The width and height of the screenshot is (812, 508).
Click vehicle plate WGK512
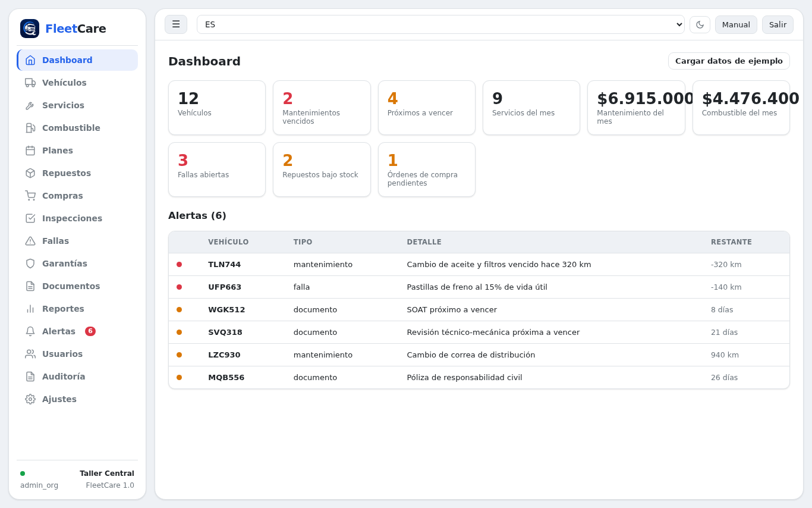click(x=226, y=310)
